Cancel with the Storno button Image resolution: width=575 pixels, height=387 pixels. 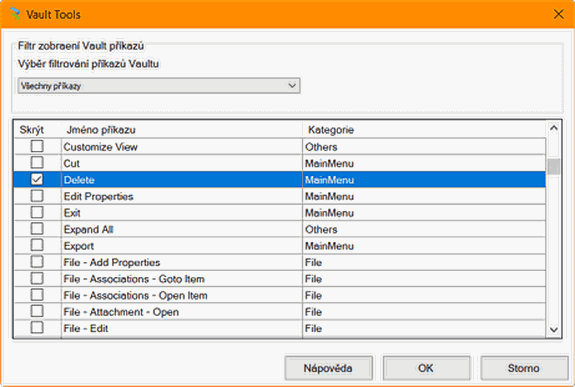coord(524,368)
